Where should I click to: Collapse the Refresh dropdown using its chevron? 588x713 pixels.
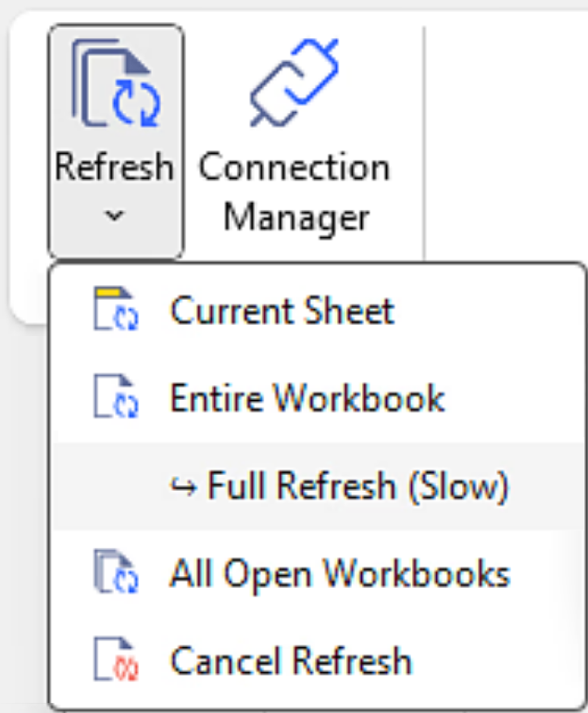(x=114, y=215)
